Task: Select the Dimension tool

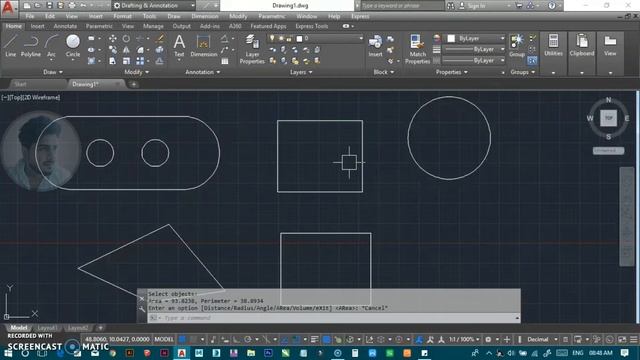Action: [x=203, y=45]
